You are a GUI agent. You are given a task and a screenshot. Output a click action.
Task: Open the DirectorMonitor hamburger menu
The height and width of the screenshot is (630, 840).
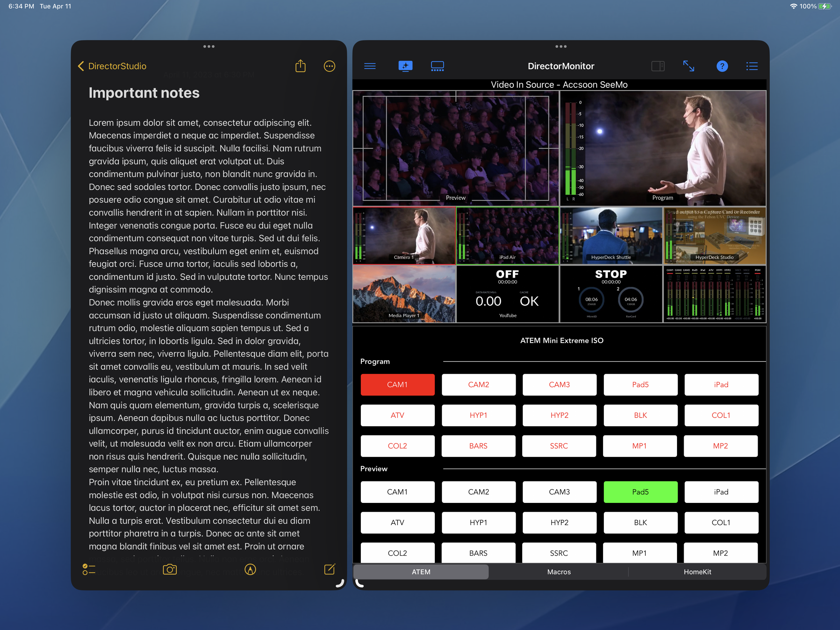click(370, 66)
